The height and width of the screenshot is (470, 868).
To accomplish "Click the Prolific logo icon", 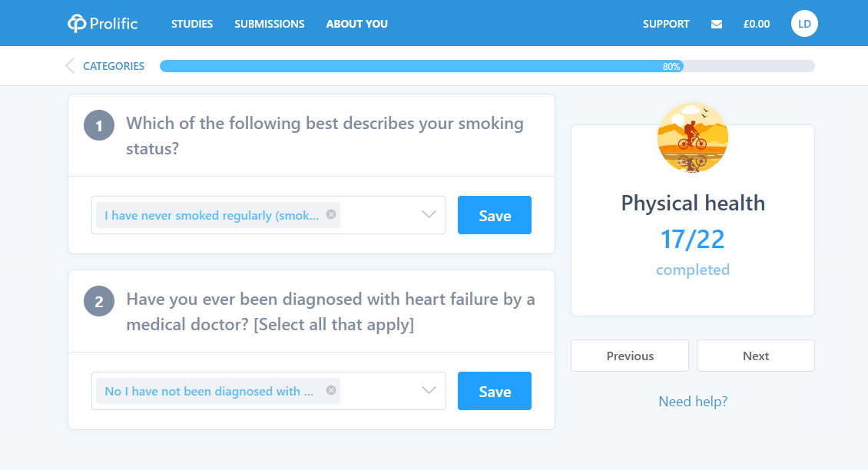I will point(77,23).
